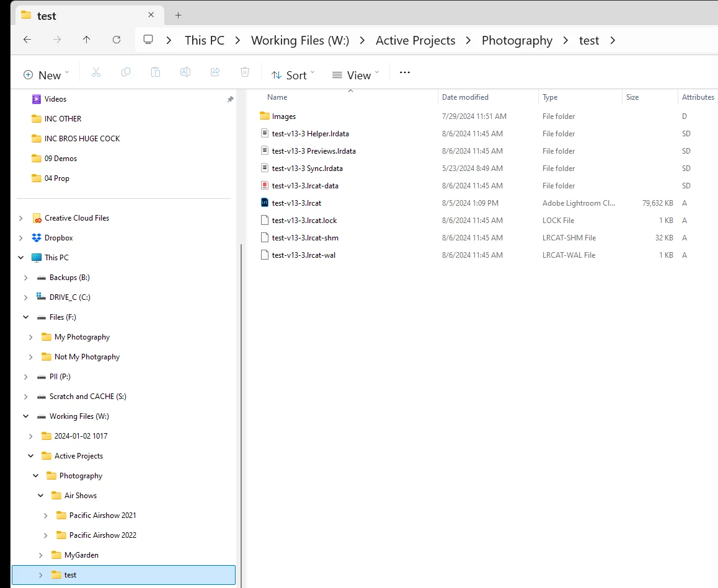Expand the Backups (B:) drive node

pyautogui.click(x=25, y=278)
